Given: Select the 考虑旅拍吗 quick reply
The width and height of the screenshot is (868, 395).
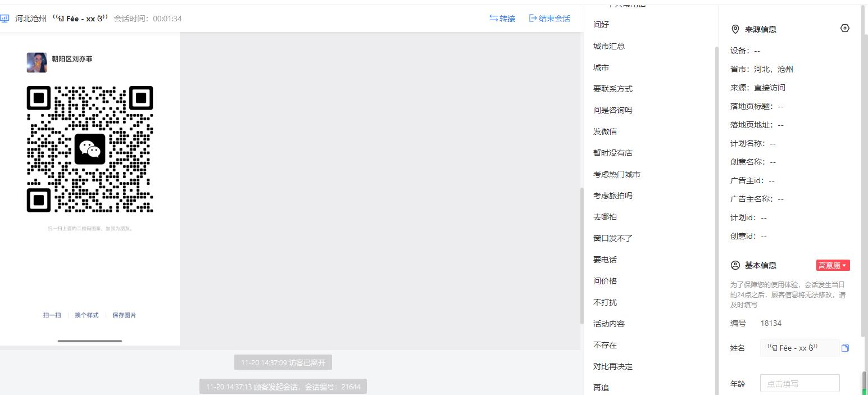Looking at the screenshot, I should [613, 196].
